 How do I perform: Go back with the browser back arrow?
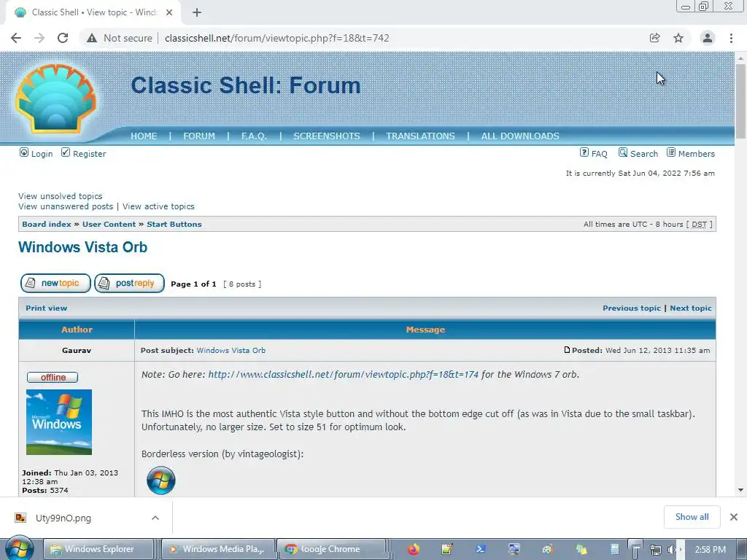(x=16, y=38)
